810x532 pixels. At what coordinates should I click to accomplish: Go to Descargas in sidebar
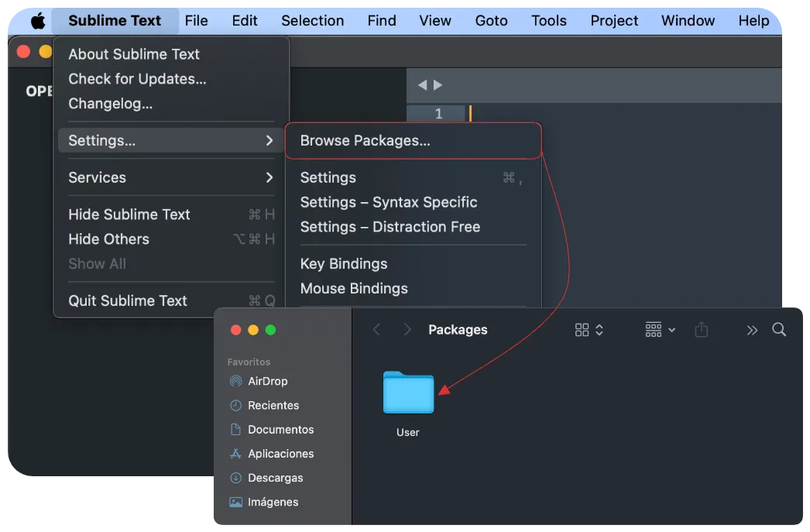[275, 478]
